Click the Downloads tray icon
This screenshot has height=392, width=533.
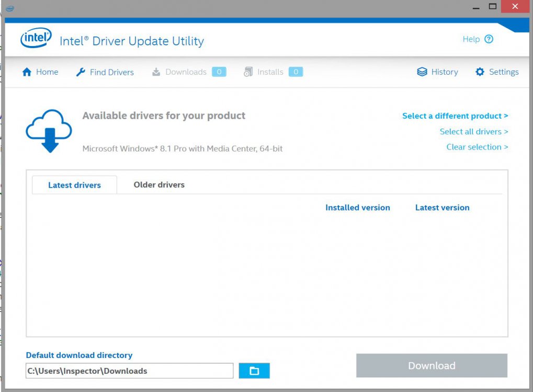pyautogui.click(x=156, y=72)
